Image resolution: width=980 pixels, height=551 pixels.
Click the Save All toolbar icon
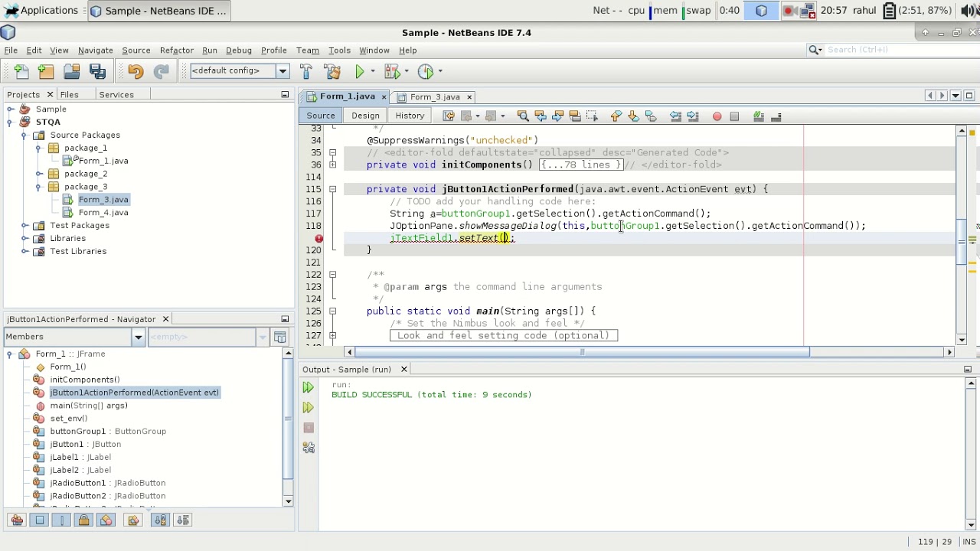click(x=97, y=71)
